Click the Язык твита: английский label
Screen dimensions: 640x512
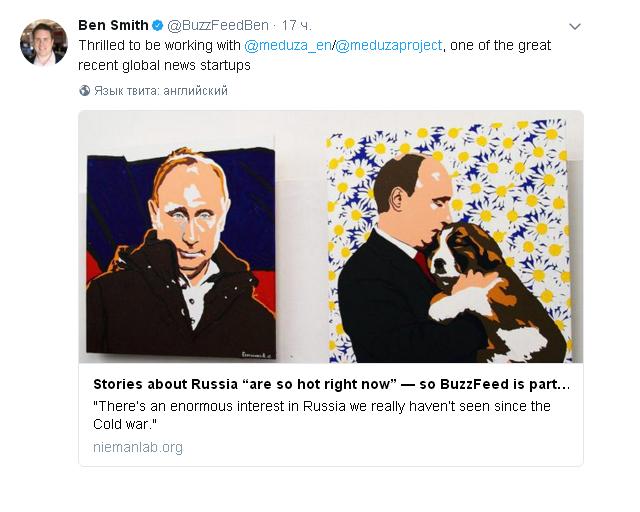[x=160, y=91]
